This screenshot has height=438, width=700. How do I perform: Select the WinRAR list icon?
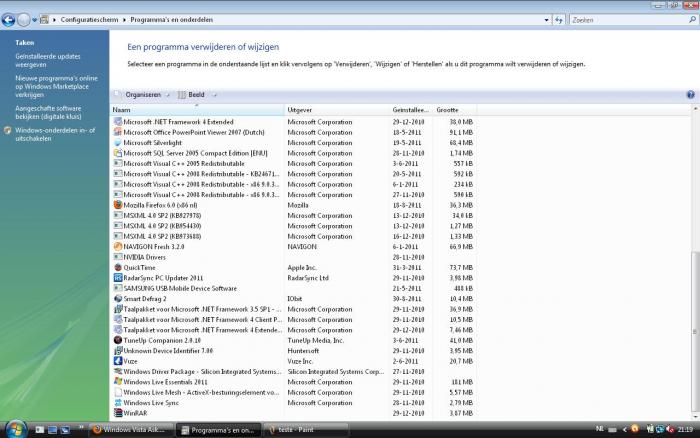(x=117, y=412)
